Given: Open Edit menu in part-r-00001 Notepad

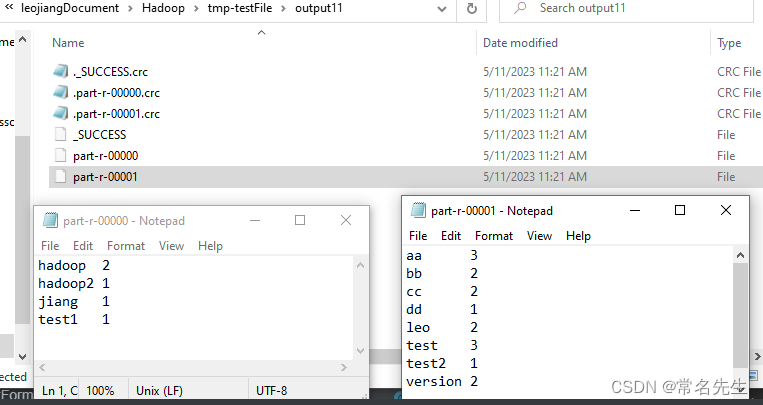Looking at the screenshot, I should coord(451,236).
